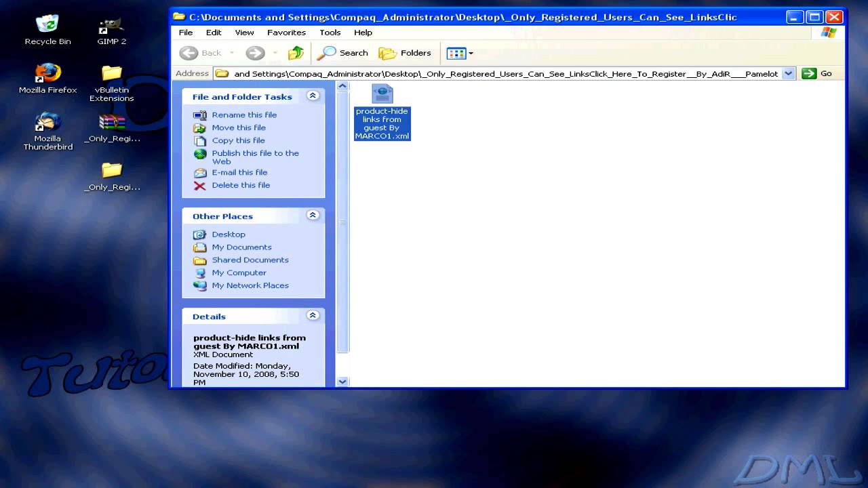Click the task pane scrollbar thumb
Viewport: 868px width, 488px height.
342,222
